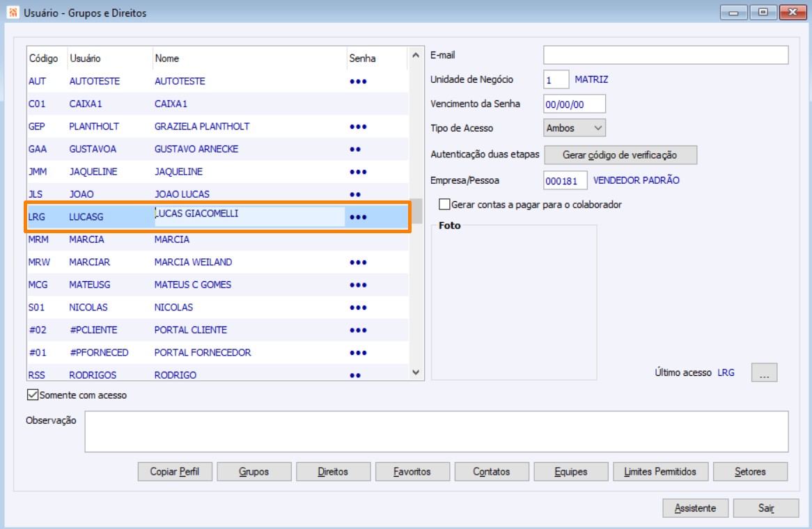Uncheck Somente com acesso checkbox

[33, 395]
